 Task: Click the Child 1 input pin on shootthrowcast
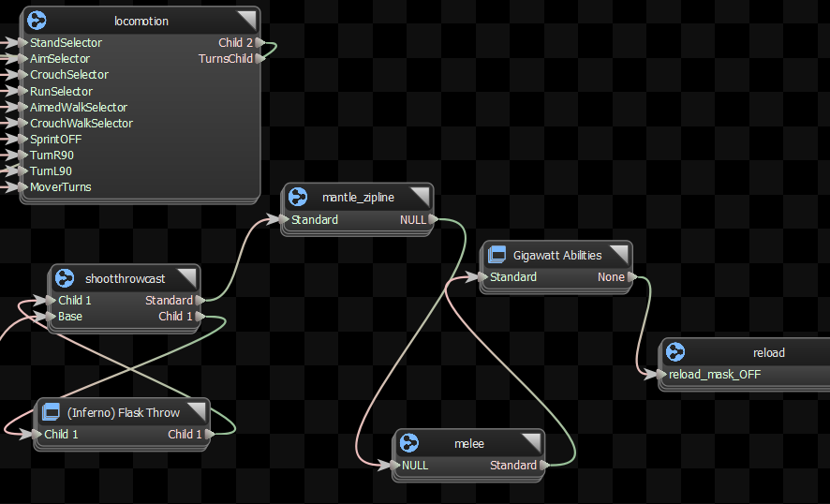tap(51, 300)
